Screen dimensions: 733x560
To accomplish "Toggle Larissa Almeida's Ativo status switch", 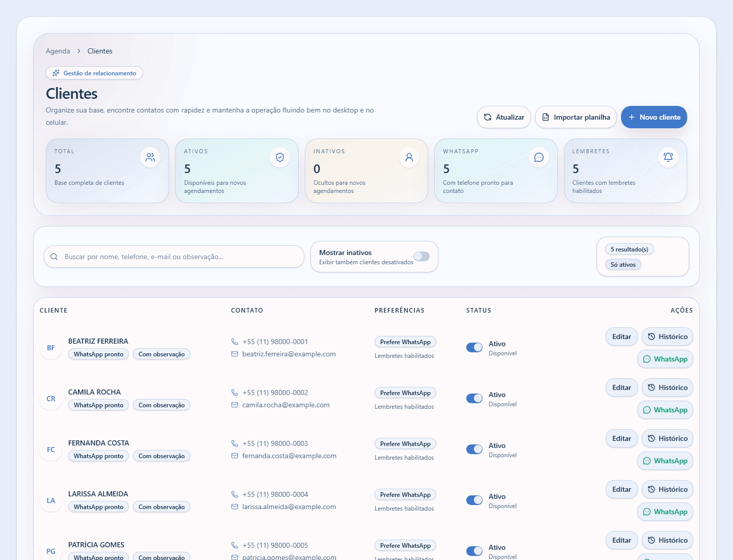I will pyautogui.click(x=474, y=500).
